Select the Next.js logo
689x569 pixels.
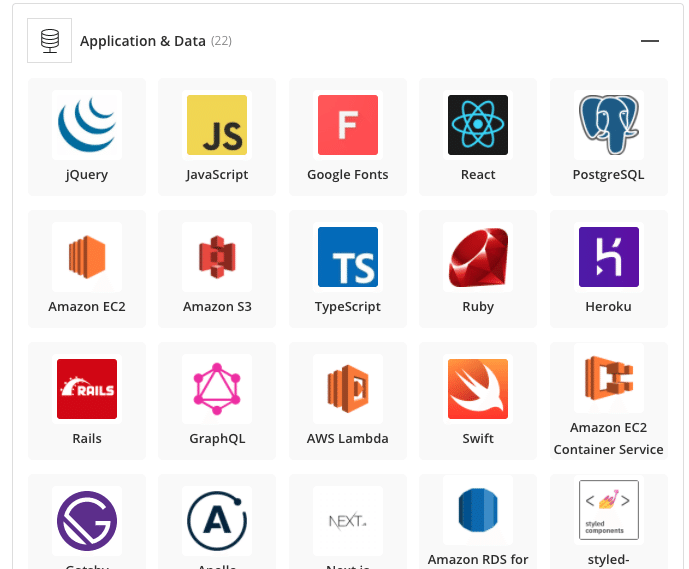(x=348, y=521)
